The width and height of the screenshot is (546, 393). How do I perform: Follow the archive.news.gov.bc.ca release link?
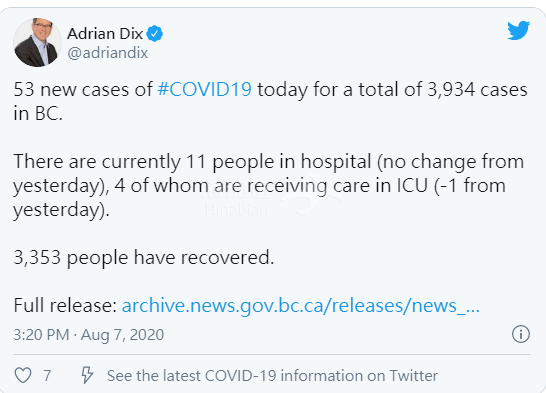tap(301, 306)
